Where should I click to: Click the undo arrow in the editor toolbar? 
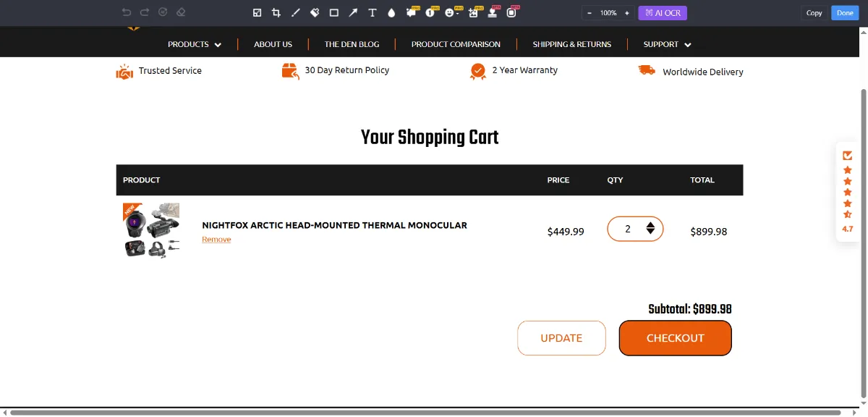pyautogui.click(x=127, y=12)
